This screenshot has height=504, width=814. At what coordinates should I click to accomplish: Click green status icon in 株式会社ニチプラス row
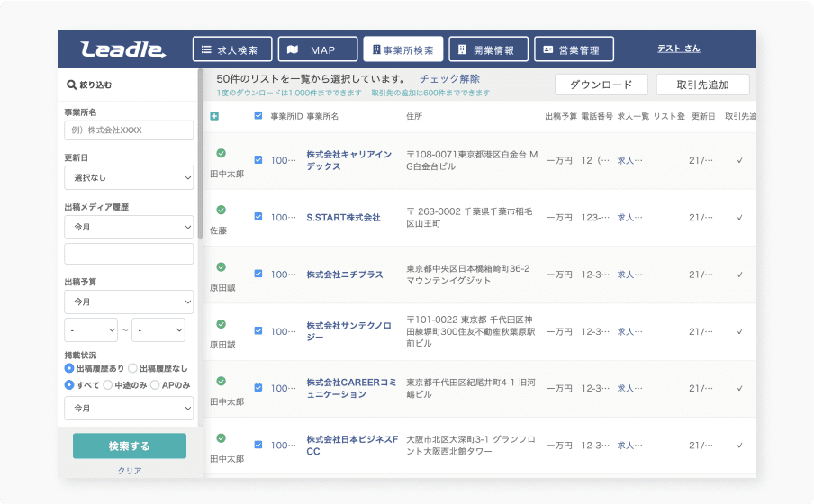221,266
